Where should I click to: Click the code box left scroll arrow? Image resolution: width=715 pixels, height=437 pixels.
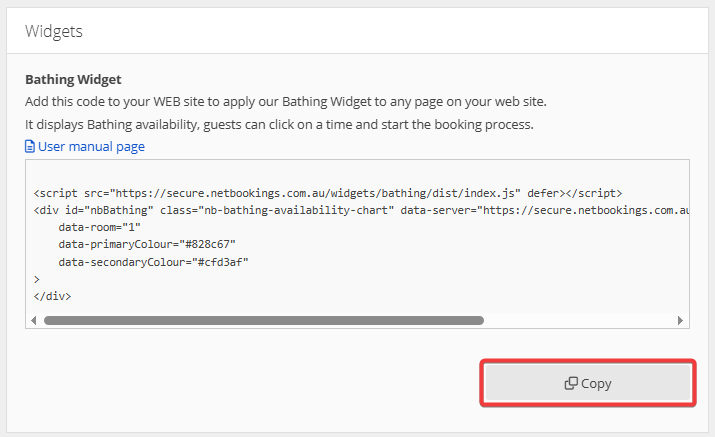[34, 320]
